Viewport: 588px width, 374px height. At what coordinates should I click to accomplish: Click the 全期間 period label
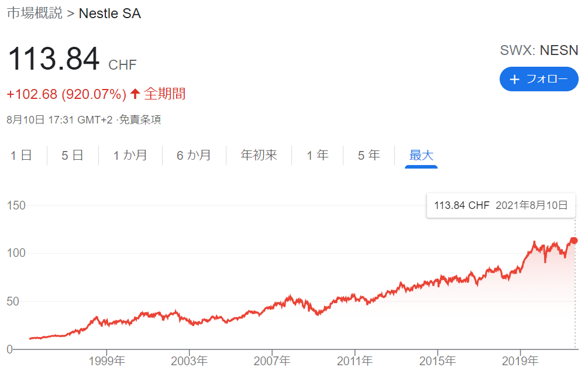pos(164,94)
